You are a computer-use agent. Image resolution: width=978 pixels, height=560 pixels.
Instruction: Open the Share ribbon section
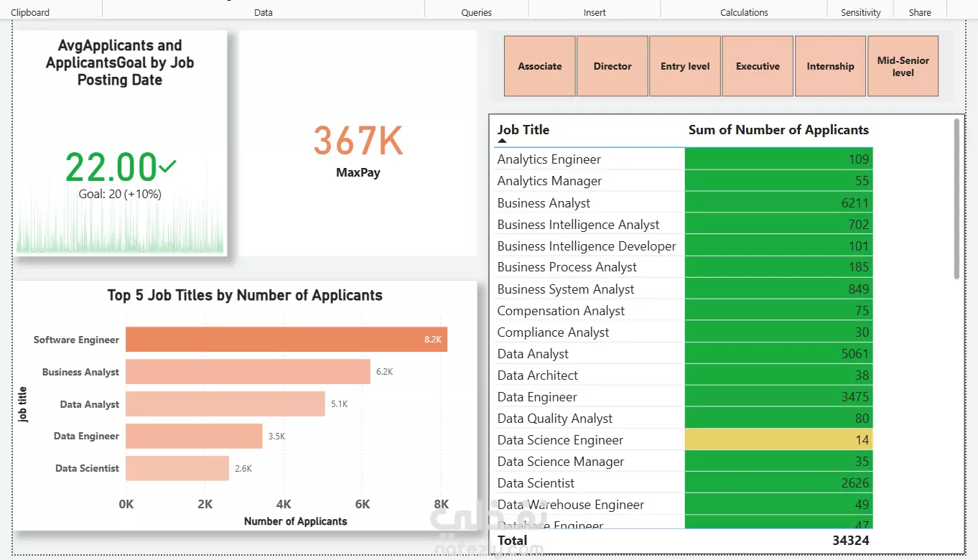[x=919, y=12]
